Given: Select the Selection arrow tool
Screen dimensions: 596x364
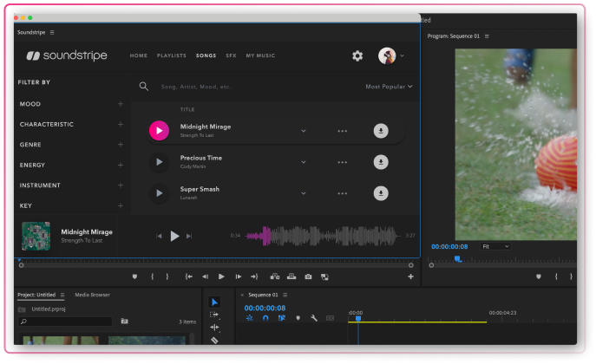Looking at the screenshot, I should click(x=215, y=302).
